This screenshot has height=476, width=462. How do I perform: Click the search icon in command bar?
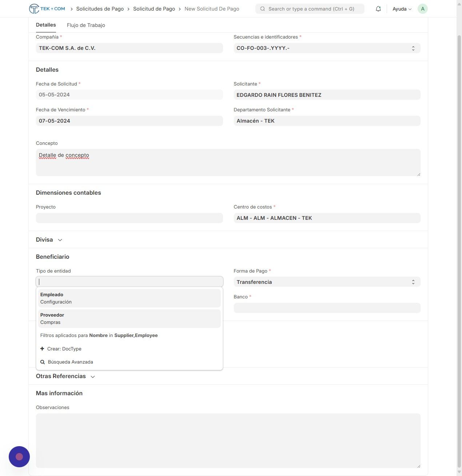coord(262,9)
